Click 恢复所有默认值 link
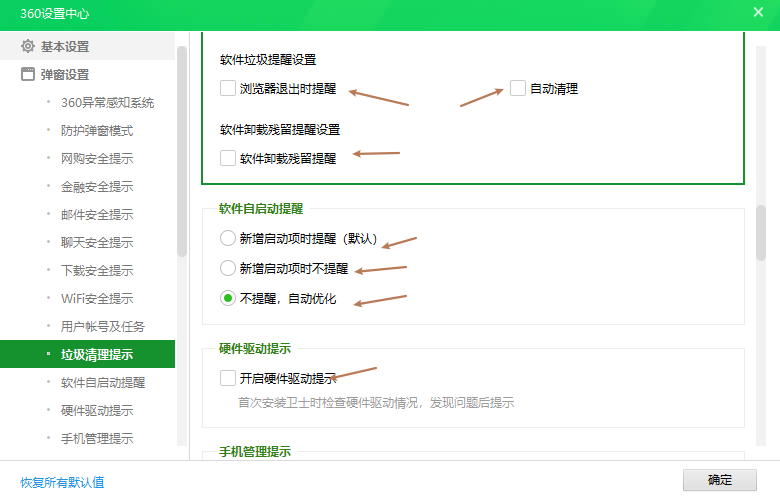The image size is (780, 500). (62, 482)
